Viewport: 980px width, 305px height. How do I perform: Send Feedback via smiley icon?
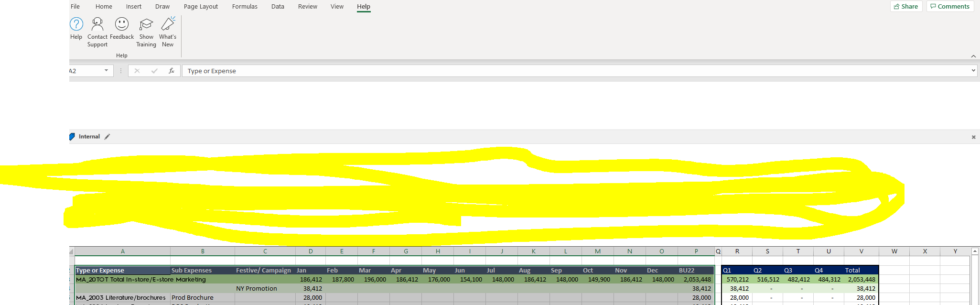coord(122,29)
